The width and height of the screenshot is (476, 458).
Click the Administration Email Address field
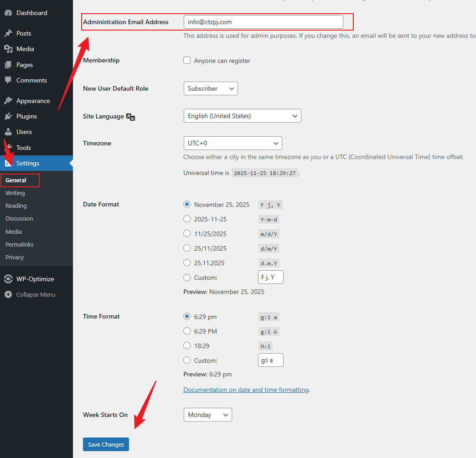pyautogui.click(x=263, y=22)
